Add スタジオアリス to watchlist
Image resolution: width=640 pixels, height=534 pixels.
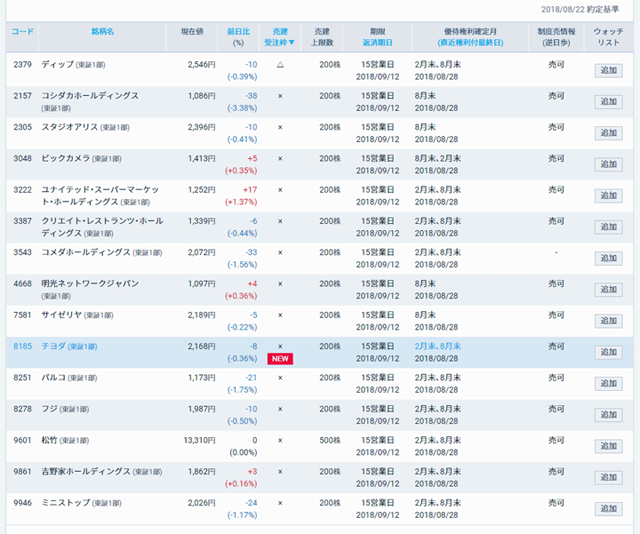tap(608, 133)
